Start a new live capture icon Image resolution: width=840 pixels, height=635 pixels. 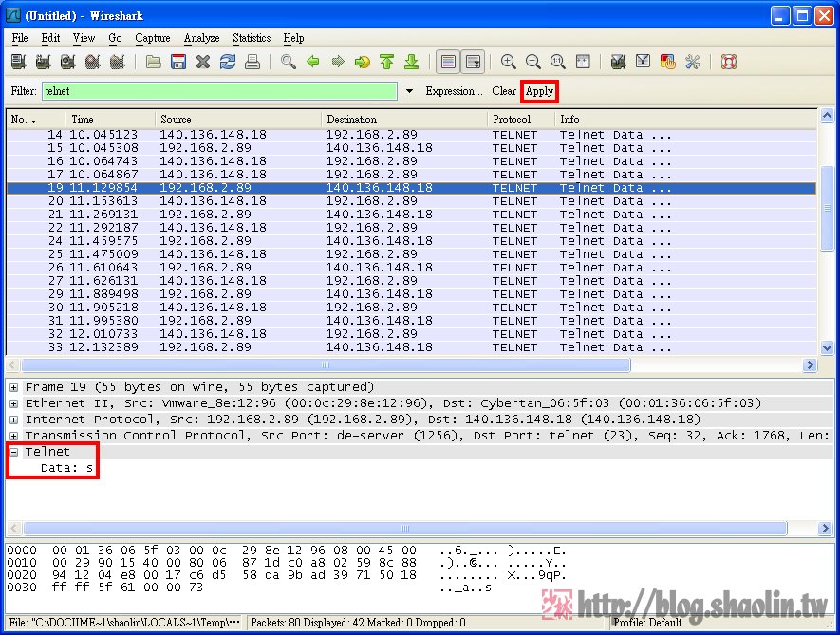[x=67, y=62]
